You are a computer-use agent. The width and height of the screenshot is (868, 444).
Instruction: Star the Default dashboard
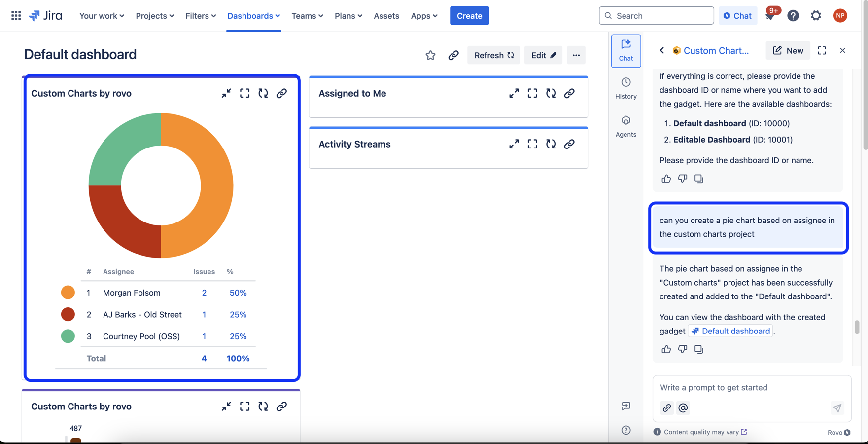(430, 55)
